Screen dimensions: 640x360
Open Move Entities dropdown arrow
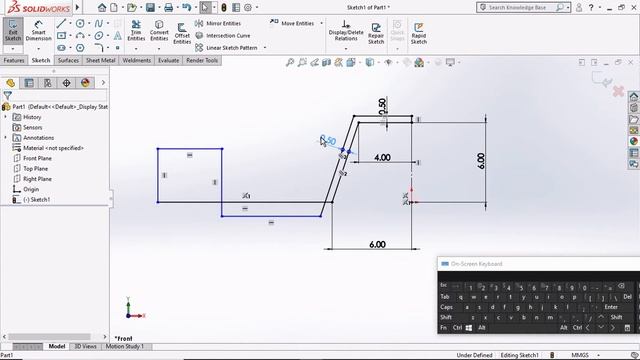(322, 23)
